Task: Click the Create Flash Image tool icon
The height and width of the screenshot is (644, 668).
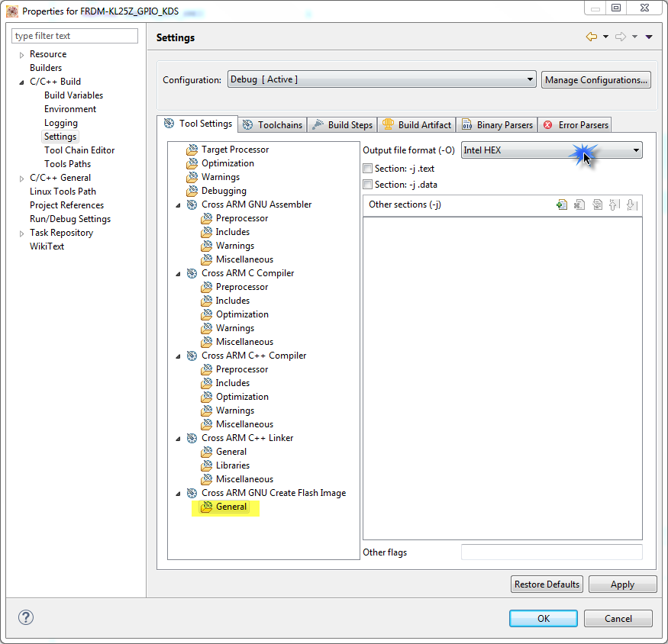Action: pos(192,493)
